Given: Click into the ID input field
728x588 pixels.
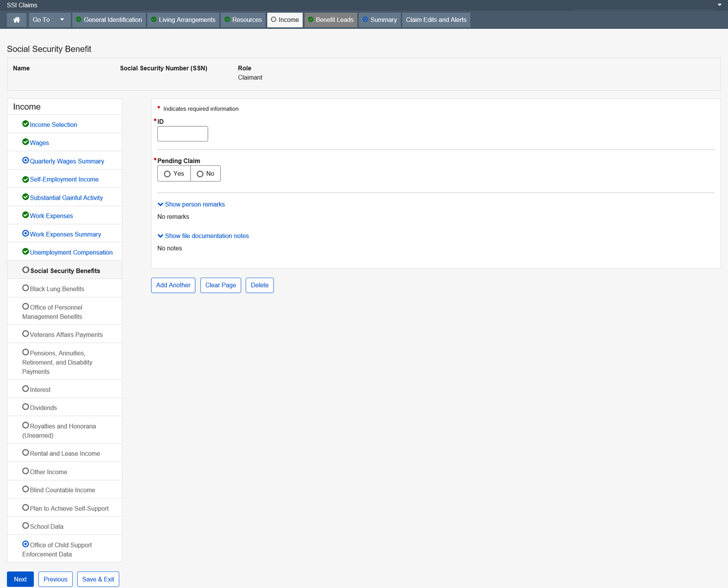Looking at the screenshot, I should 183,134.
